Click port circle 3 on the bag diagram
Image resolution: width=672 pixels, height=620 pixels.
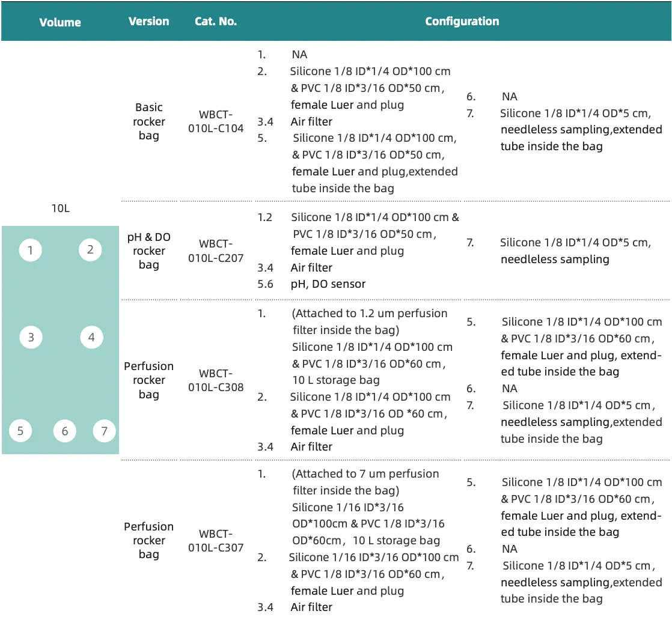[x=31, y=337]
